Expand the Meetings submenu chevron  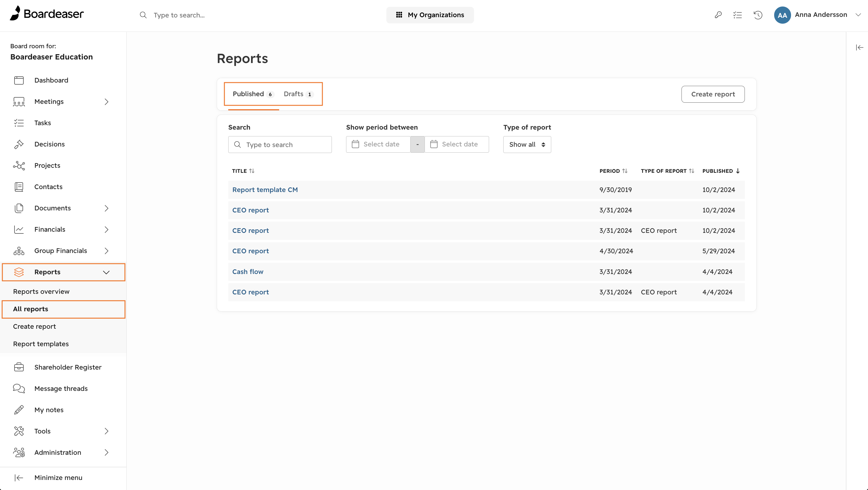[107, 101]
